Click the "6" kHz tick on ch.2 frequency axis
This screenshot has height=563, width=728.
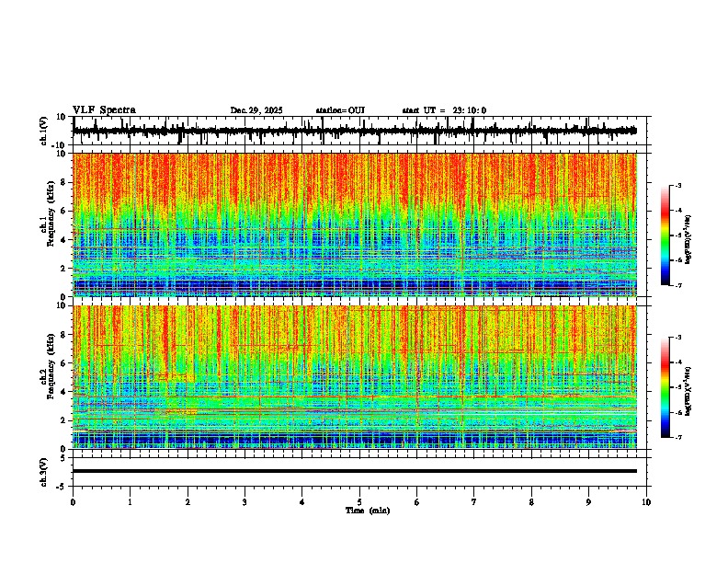(x=64, y=363)
